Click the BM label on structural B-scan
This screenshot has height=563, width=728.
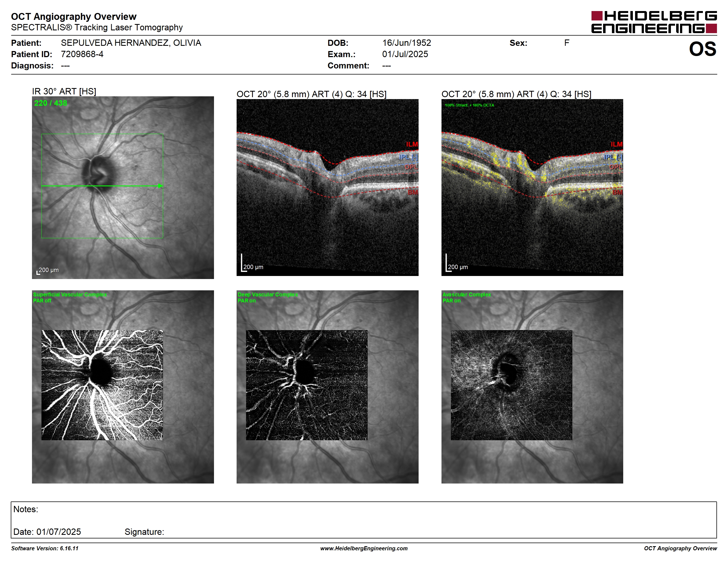point(413,192)
